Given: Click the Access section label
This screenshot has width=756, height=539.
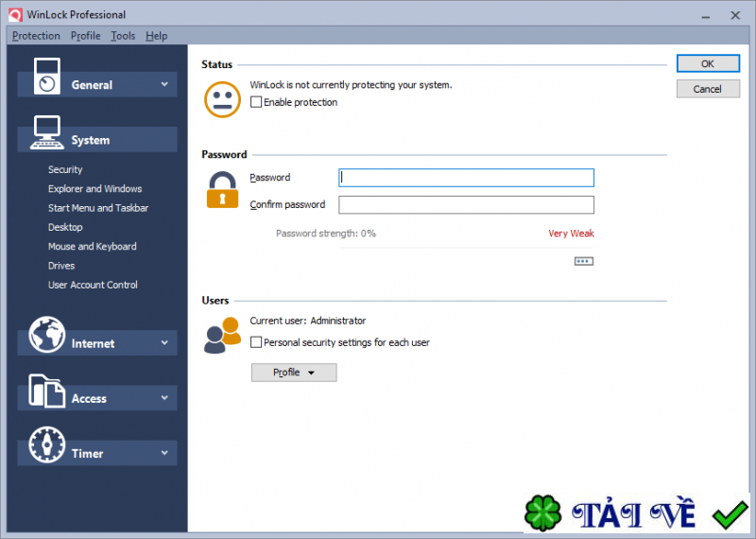Looking at the screenshot, I should 89,399.
